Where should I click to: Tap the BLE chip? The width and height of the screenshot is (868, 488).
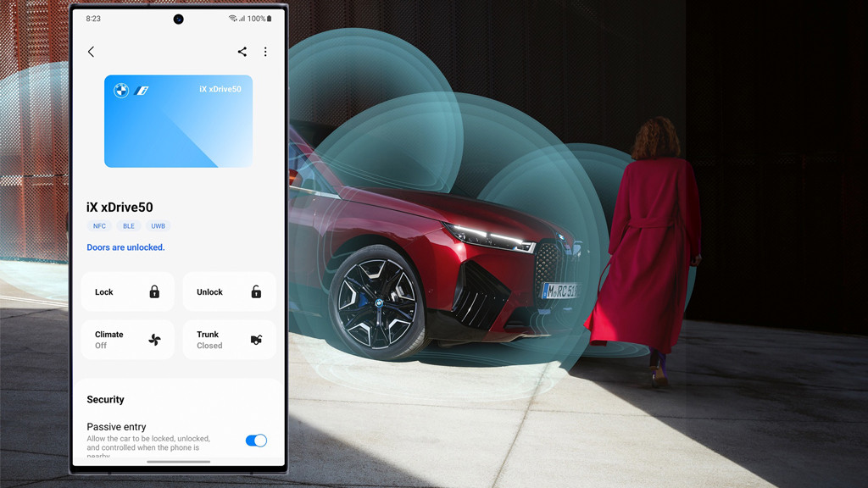tap(129, 226)
